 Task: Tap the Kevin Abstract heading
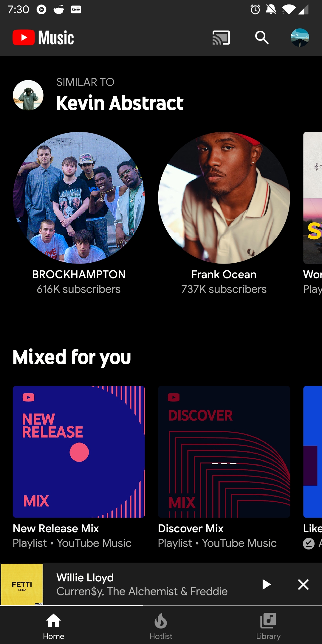pyautogui.click(x=120, y=103)
